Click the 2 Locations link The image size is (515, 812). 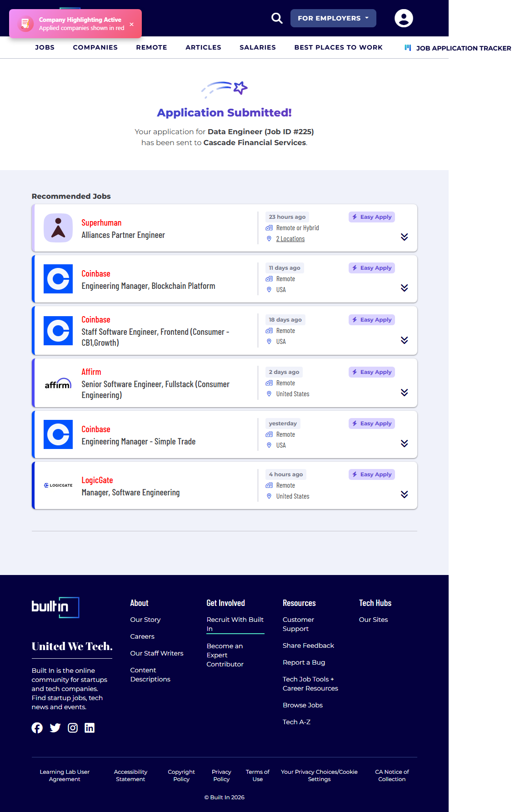pos(290,239)
